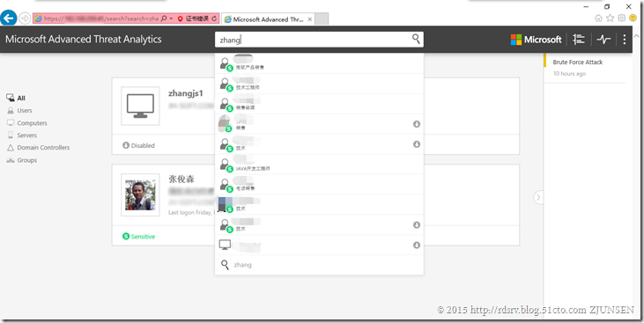
Task: Click the browser forward arrow button
Action: tap(25, 18)
